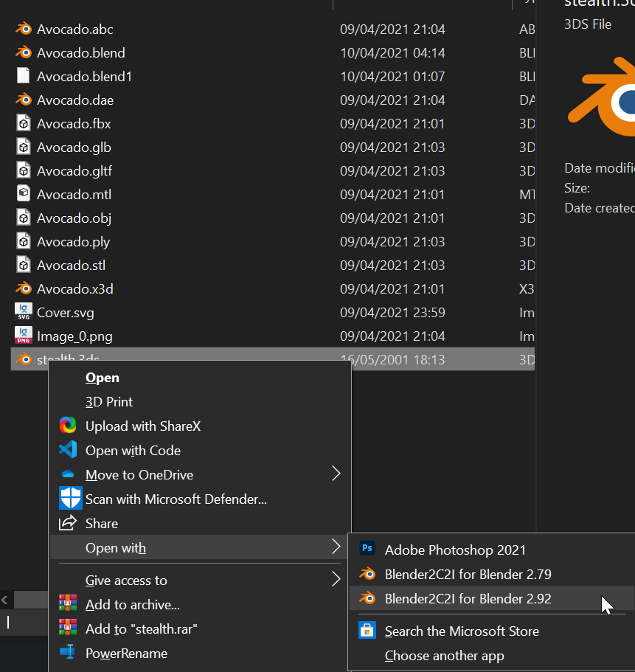Click date 09/04/2021 23:59 cell
Screen dimensions: 635x672
[x=392, y=313]
